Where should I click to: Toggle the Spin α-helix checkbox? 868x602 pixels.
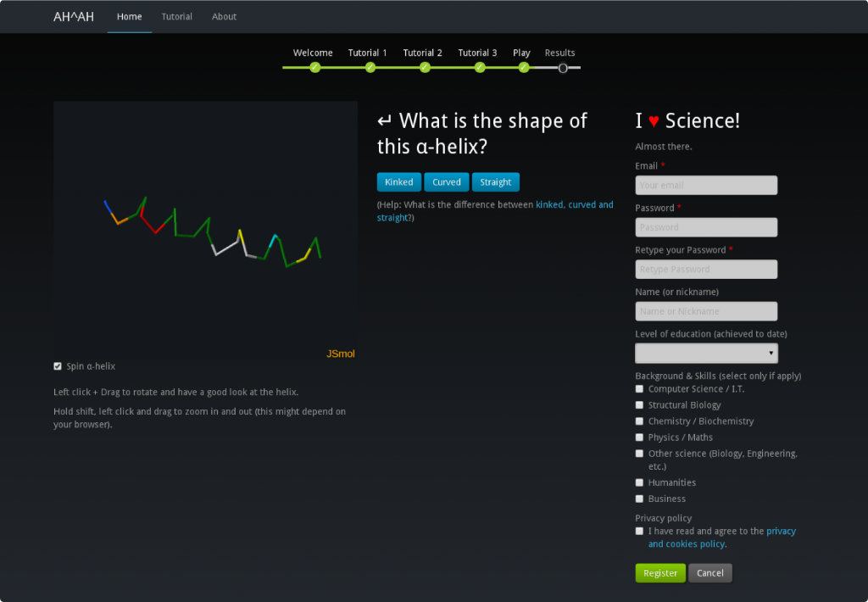point(58,366)
